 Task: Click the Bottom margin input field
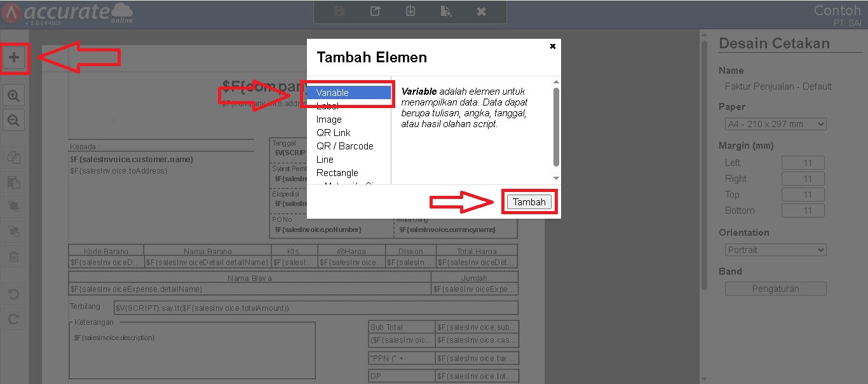click(803, 210)
